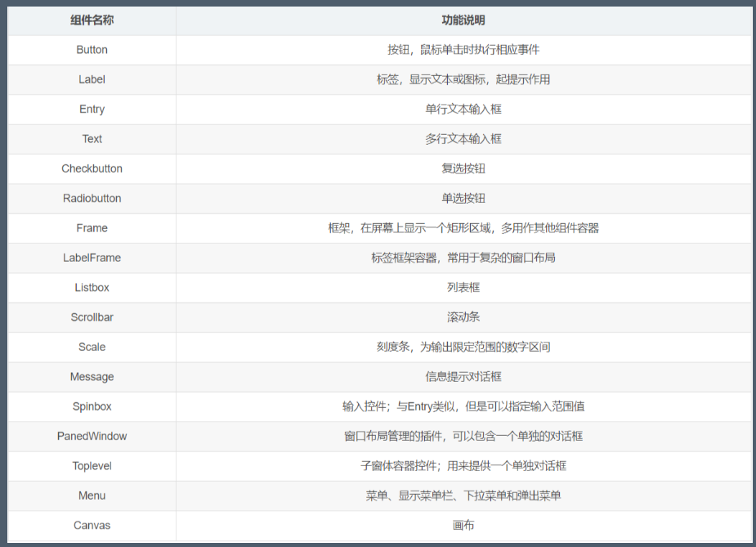Select the Checkbutton component cell
The width and height of the screenshot is (756, 547).
coord(92,168)
